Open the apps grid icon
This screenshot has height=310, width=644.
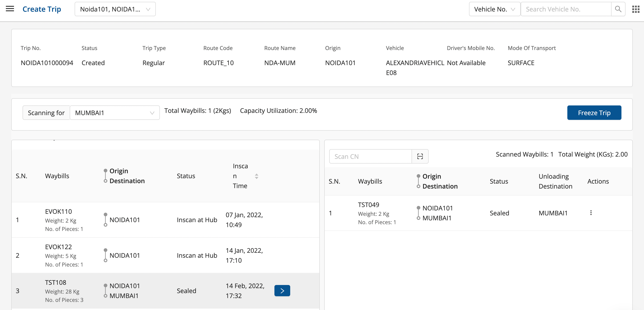pyautogui.click(x=635, y=9)
